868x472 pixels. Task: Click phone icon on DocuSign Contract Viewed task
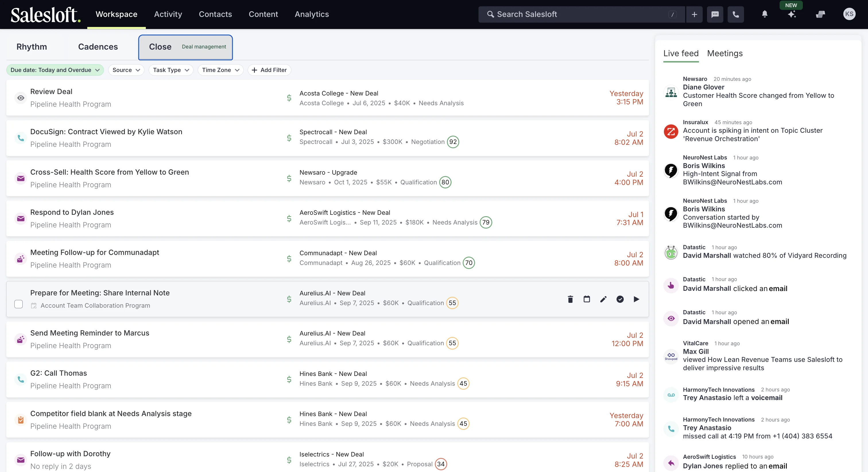tap(21, 138)
